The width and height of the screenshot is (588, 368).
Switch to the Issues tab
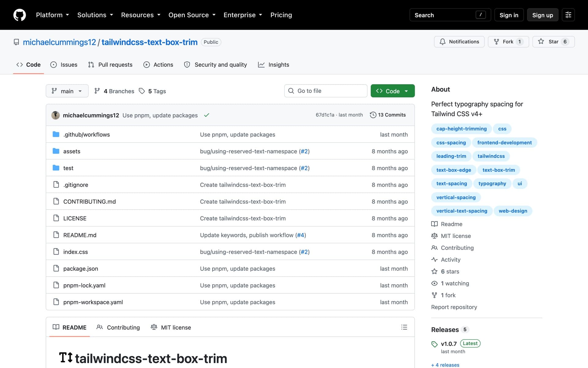(64, 65)
